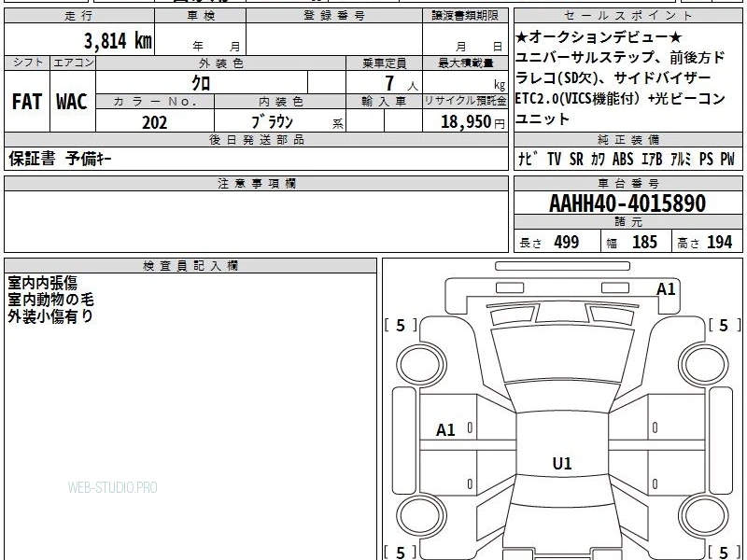Click the 走行 mileage header
The height and width of the screenshot is (560, 747).
click(79, 16)
